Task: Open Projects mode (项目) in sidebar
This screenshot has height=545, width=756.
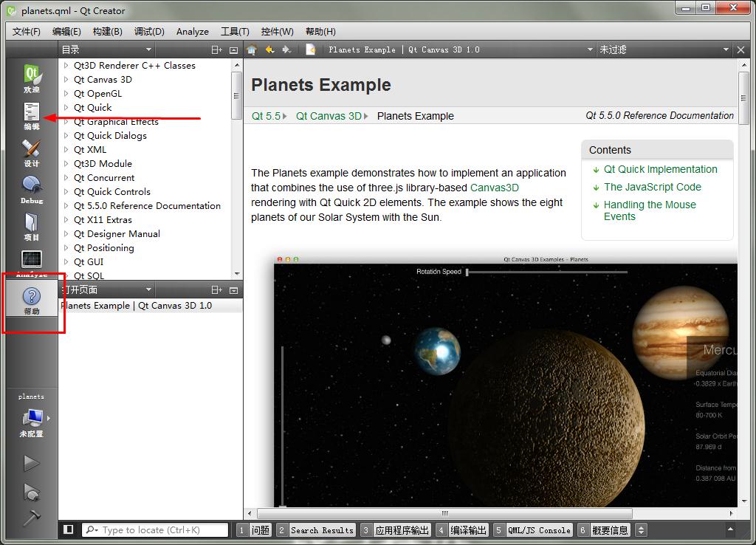Action: click(31, 226)
